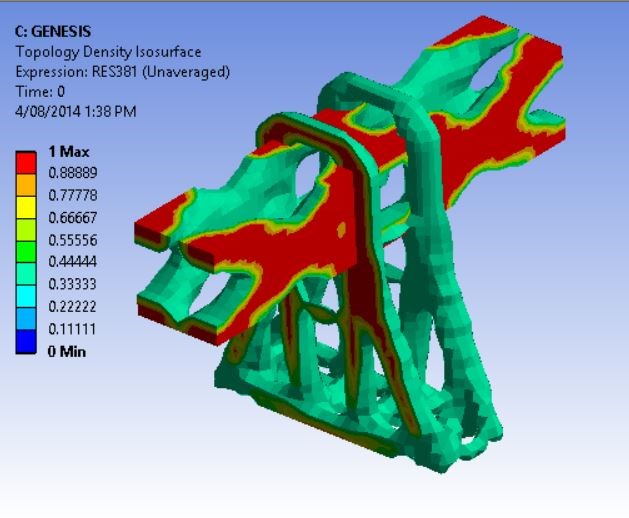Screen dimensions: 629x518
Task: Click the 'Time: 0' label
Action: point(40,92)
